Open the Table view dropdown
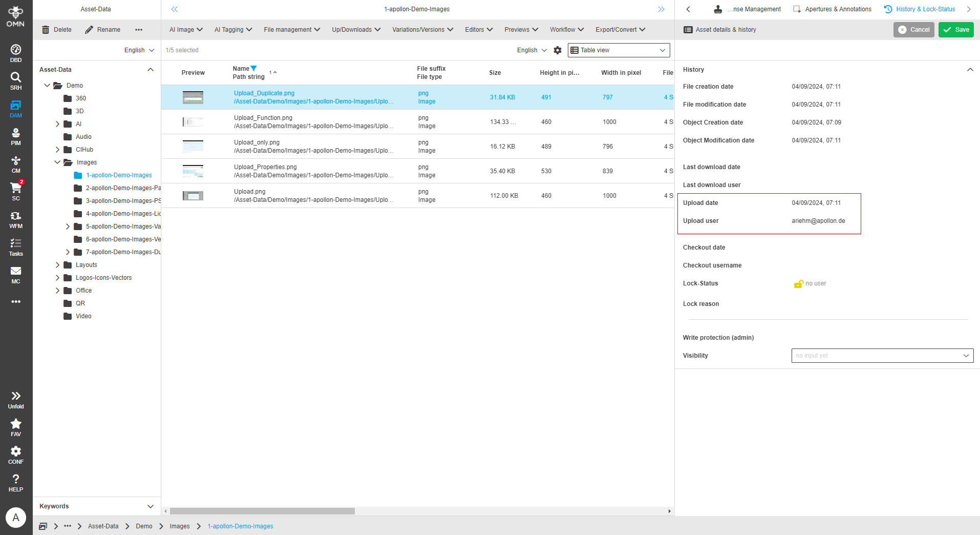980x535 pixels. click(x=619, y=50)
